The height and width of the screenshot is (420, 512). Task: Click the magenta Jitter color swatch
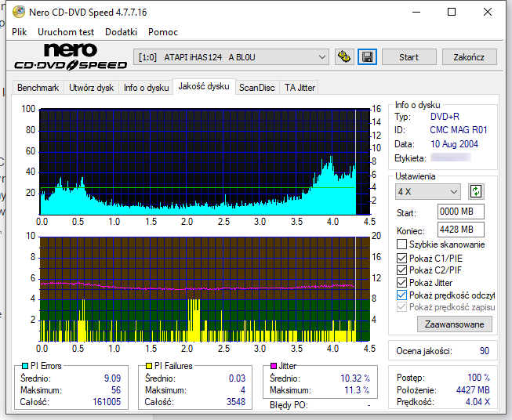click(274, 366)
